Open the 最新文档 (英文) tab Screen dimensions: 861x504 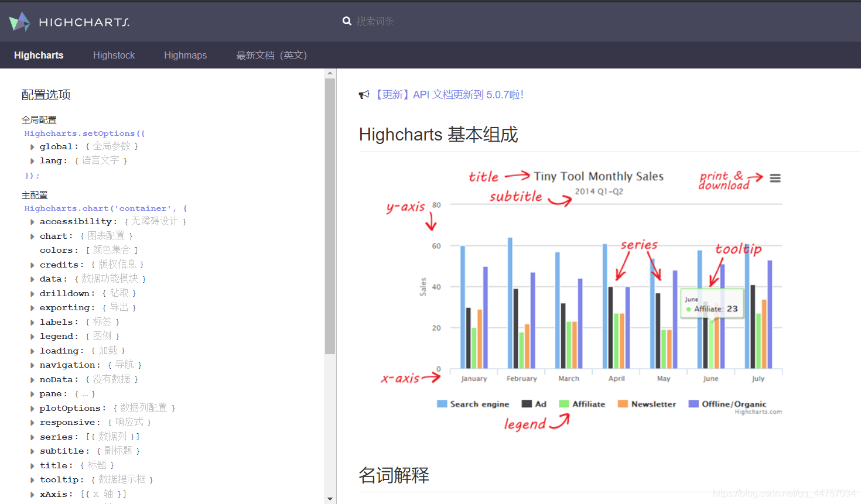[271, 55]
